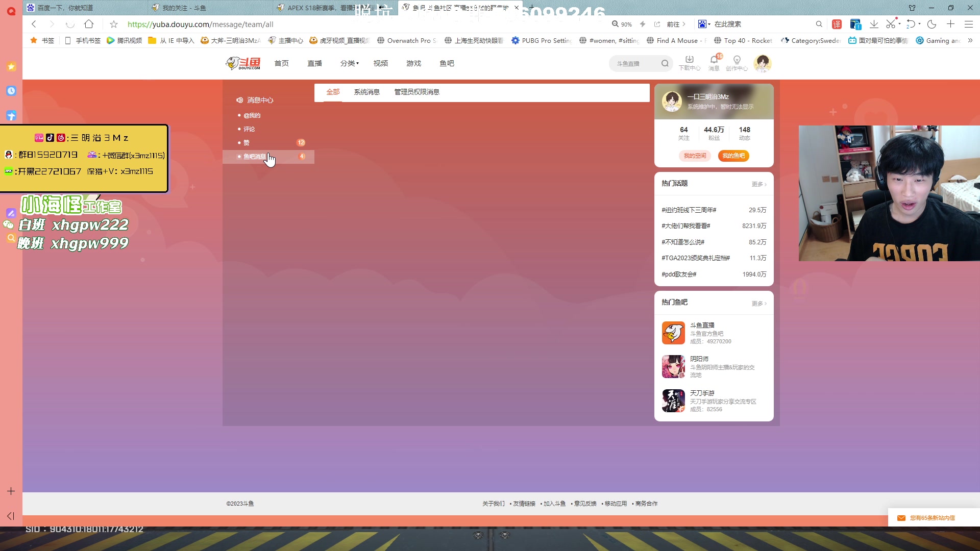
Task: Open the browser downloads arrow icon
Action: click(874, 24)
